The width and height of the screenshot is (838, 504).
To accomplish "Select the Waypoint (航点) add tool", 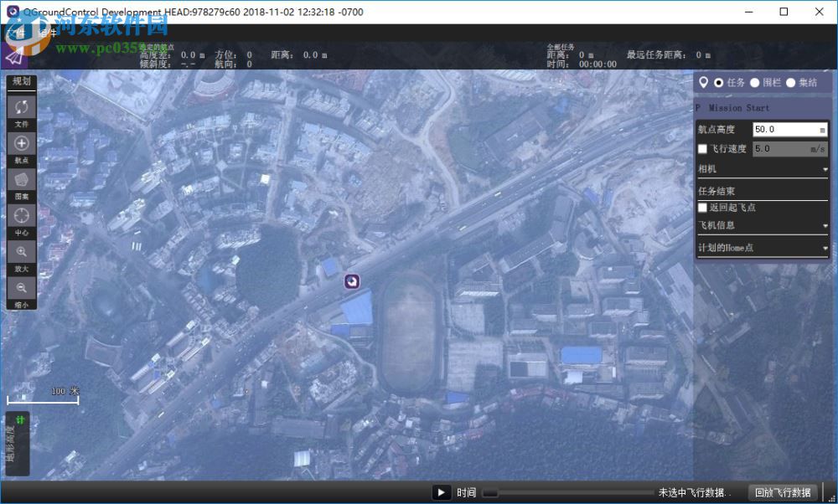I will (x=22, y=143).
